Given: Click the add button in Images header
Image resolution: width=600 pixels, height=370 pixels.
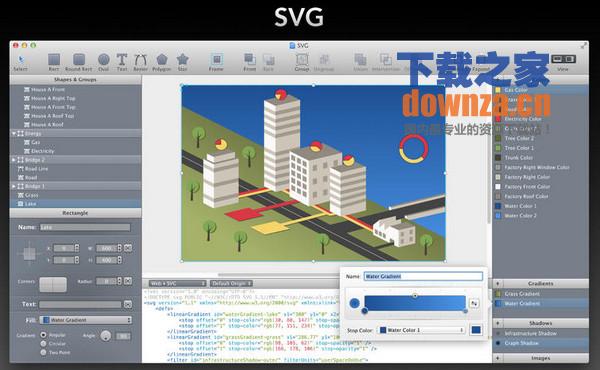Looking at the screenshot, I should point(497,358).
